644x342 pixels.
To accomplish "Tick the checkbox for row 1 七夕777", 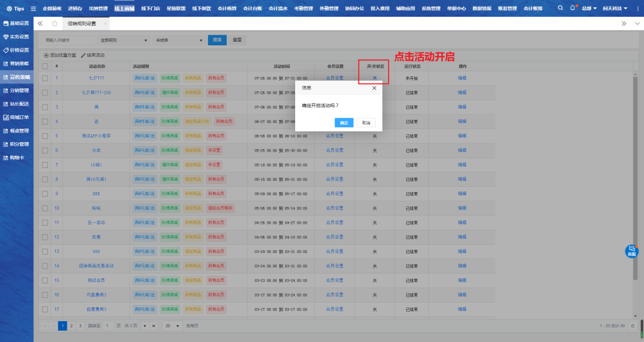I will 45,78.
